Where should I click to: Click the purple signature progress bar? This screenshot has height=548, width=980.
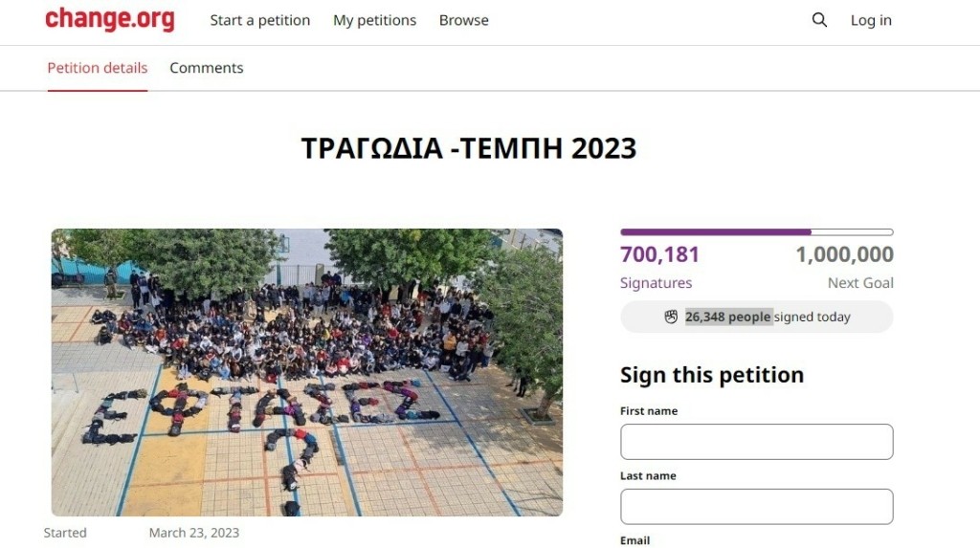(757, 231)
